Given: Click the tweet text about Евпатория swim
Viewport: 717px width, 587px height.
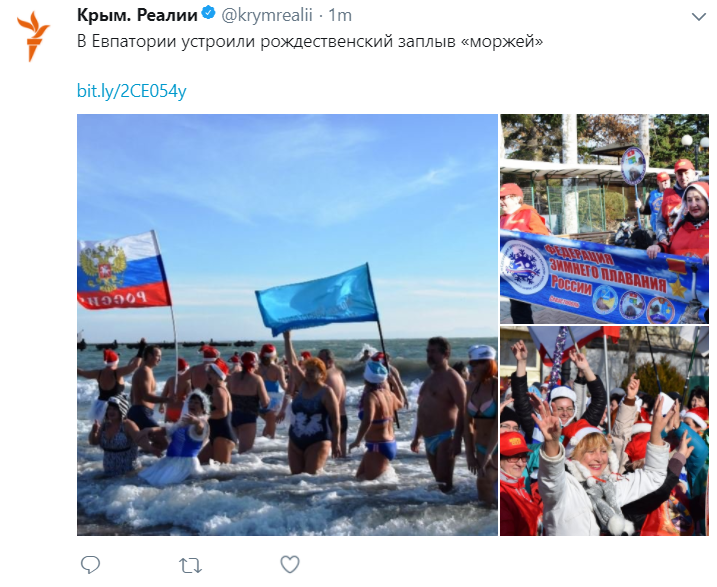Looking at the screenshot, I should pos(310,41).
